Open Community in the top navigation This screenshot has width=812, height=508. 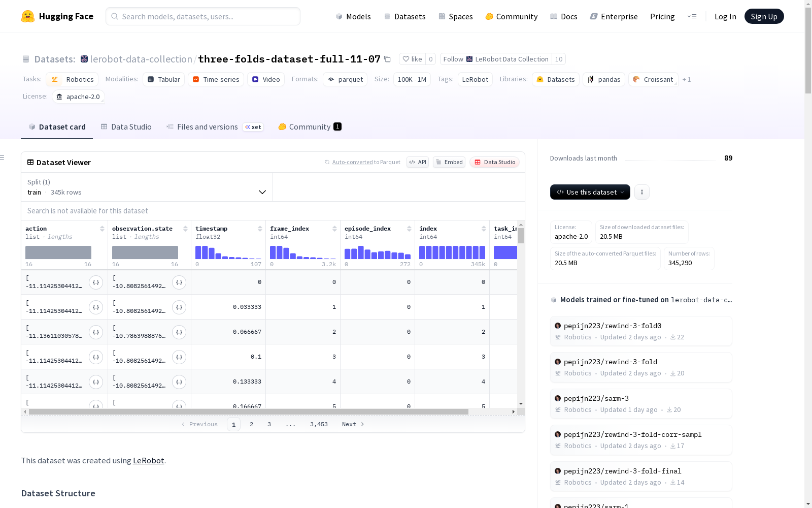tap(512, 16)
